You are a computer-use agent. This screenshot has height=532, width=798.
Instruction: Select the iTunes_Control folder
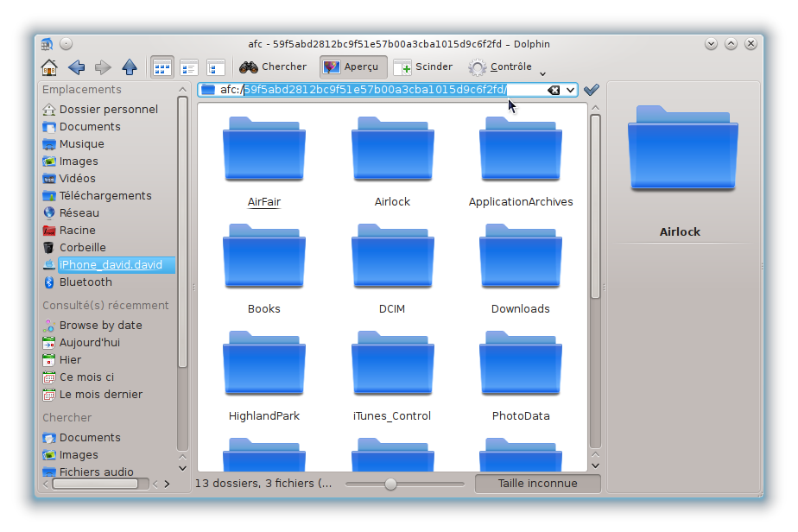392,376
